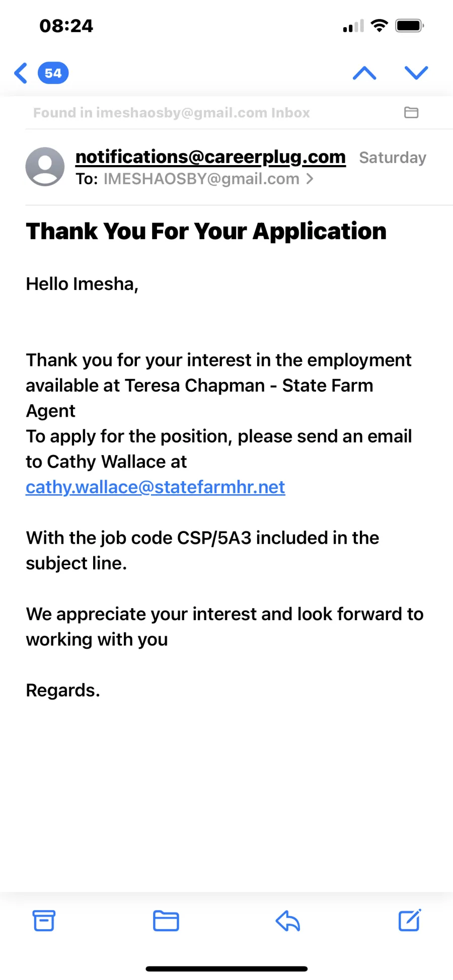
Task: Open the cathy.wallace@statefarmhr.net email link
Action: pyautogui.click(x=156, y=487)
